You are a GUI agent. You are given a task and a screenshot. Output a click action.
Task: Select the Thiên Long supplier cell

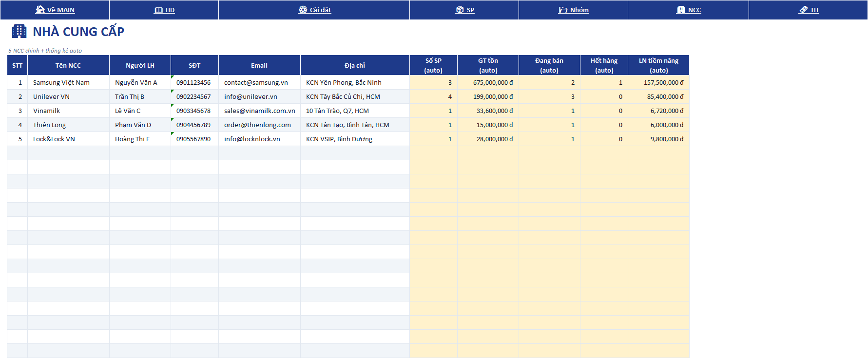click(x=68, y=125)
